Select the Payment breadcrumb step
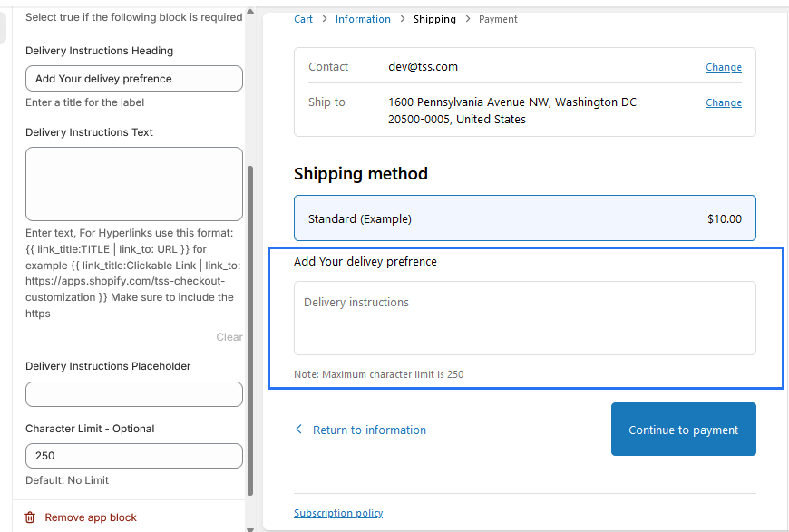This screenshot has width=789, height=532. point(498,19)
